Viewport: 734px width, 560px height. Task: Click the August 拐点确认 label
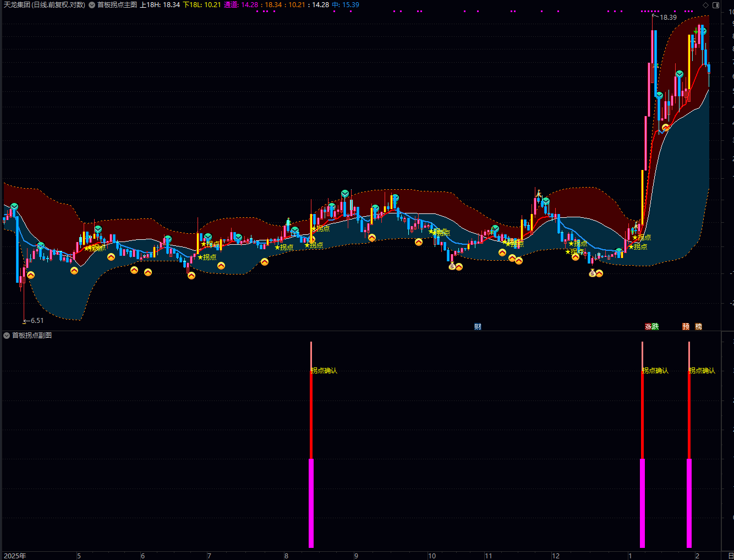[x=324, y=371]
